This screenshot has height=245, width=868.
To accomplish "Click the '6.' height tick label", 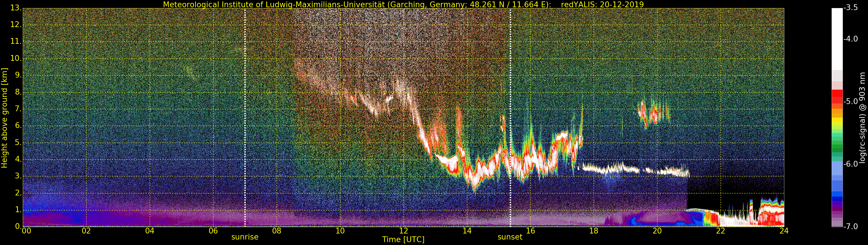I will [x=18, y=126].
